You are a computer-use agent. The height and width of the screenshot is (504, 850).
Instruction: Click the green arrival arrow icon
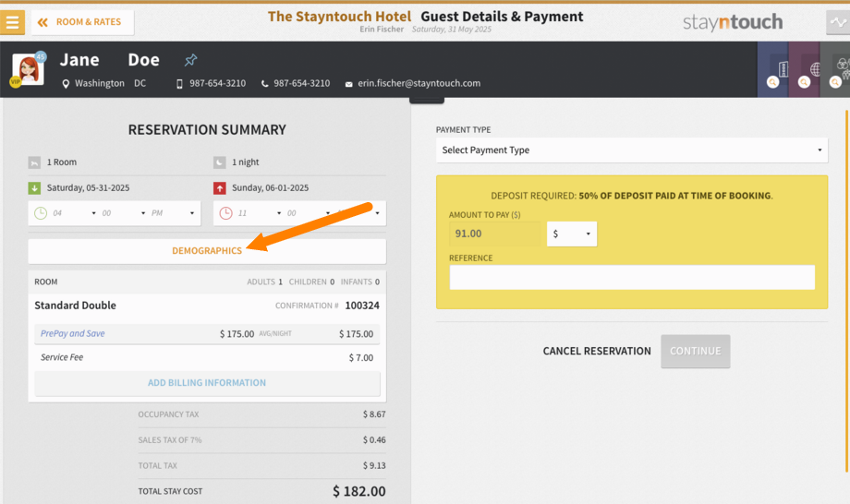coord(34,188)
